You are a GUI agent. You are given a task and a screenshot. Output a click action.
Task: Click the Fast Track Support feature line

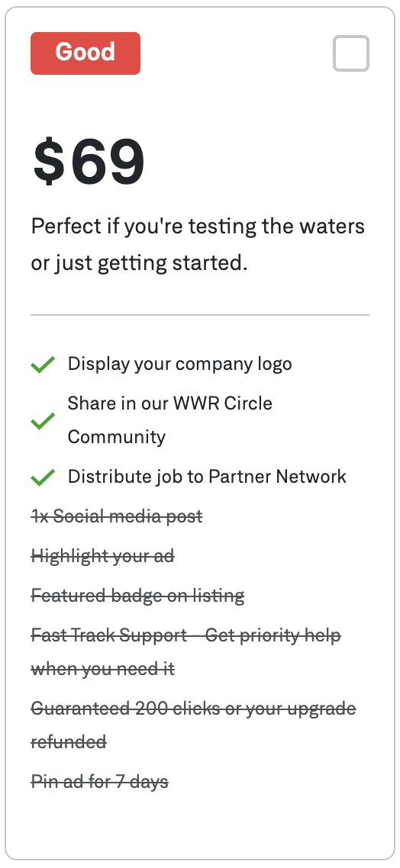pos(186,635)
